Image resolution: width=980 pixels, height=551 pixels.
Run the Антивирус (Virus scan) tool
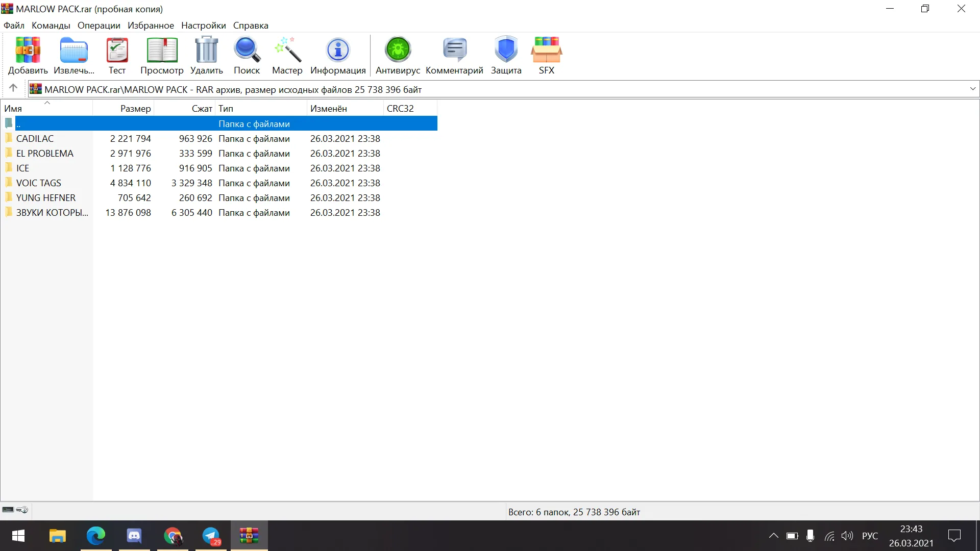(x=398, y=55)
